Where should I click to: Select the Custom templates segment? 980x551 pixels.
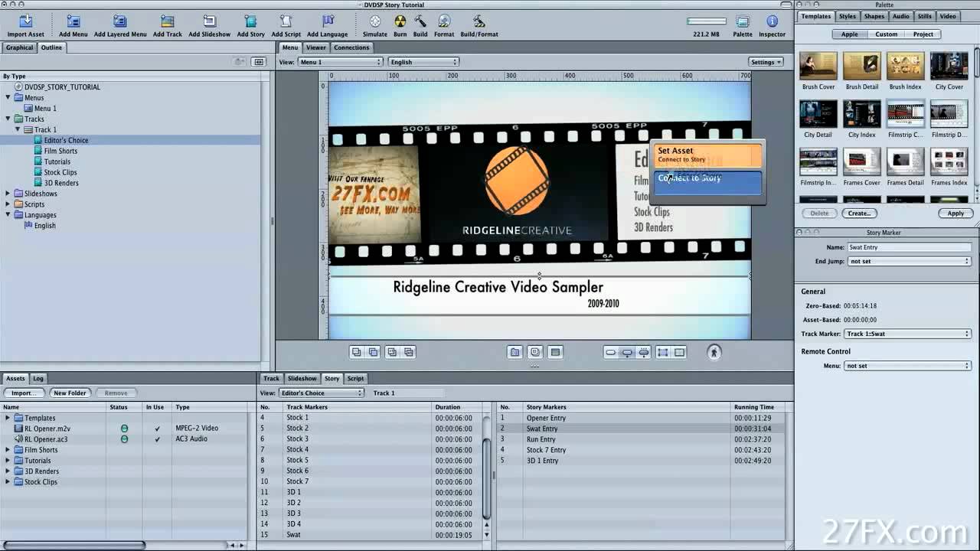[887, 34]
